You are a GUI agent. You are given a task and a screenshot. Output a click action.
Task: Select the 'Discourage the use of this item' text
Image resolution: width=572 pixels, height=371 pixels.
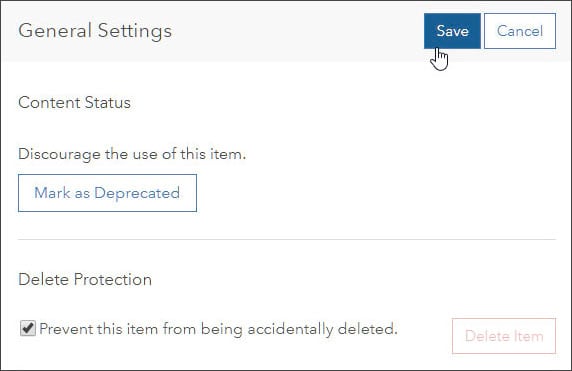pyautogui.click(x=132, y=154)
